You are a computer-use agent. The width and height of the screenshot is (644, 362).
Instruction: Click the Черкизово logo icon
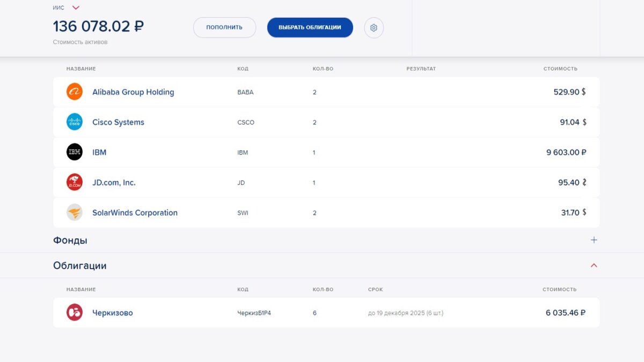point(75,313)
